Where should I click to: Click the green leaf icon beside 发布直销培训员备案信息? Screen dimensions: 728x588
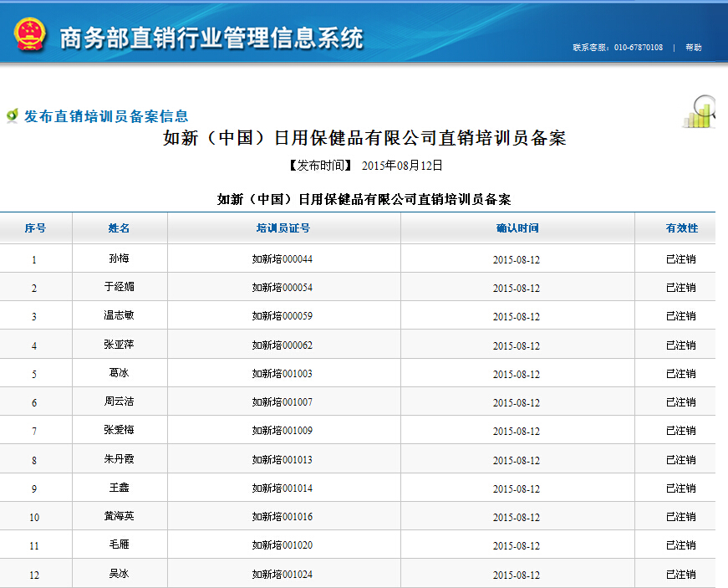click(x=12, y=115)
